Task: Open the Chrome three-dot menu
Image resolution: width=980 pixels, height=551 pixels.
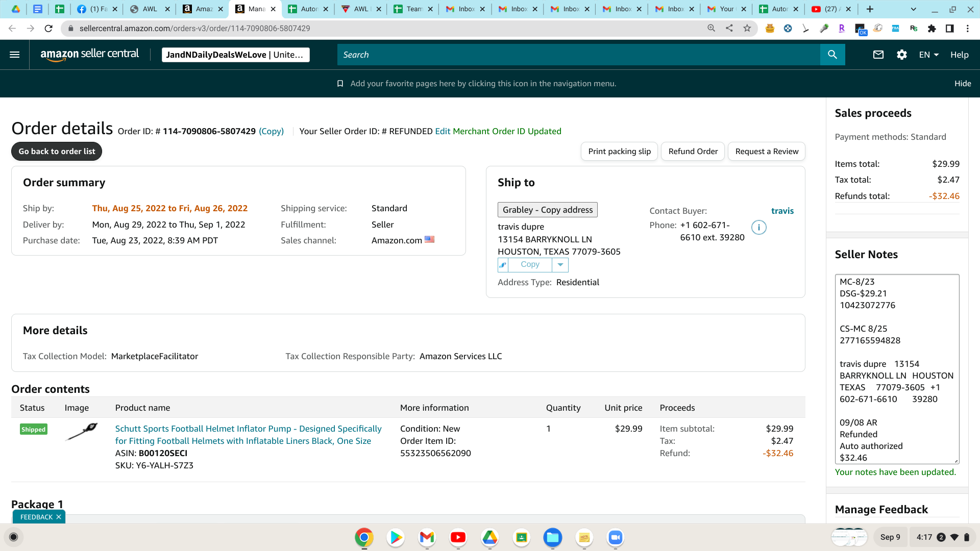Action: (968, 29)
